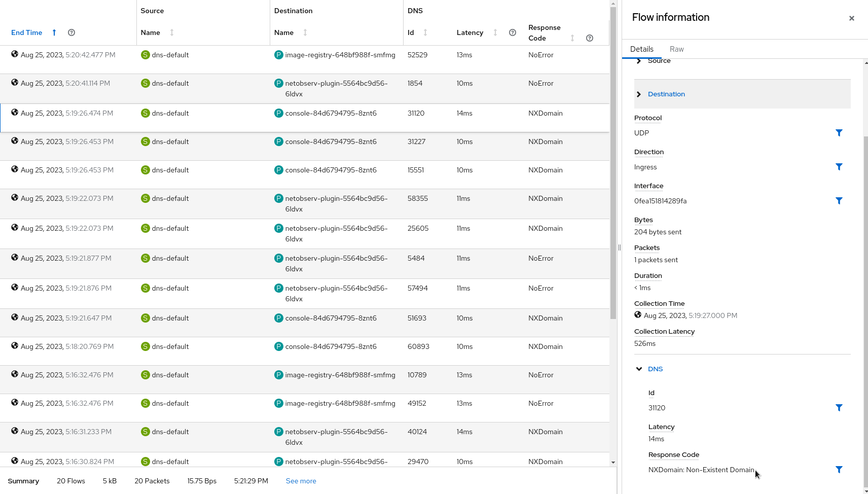Click pod badge in DNS Id 40124 row
The height and width of the screenshot is (494, 868).
279,432
